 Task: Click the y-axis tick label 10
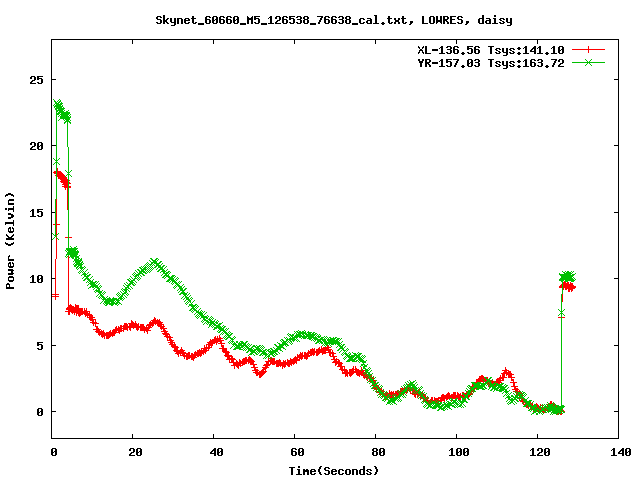point(36,279)
